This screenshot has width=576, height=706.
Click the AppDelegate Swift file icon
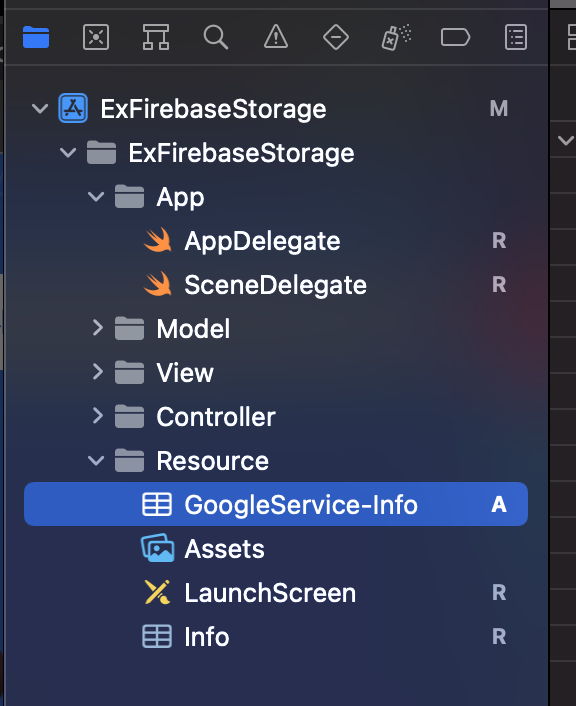(158, 240)
